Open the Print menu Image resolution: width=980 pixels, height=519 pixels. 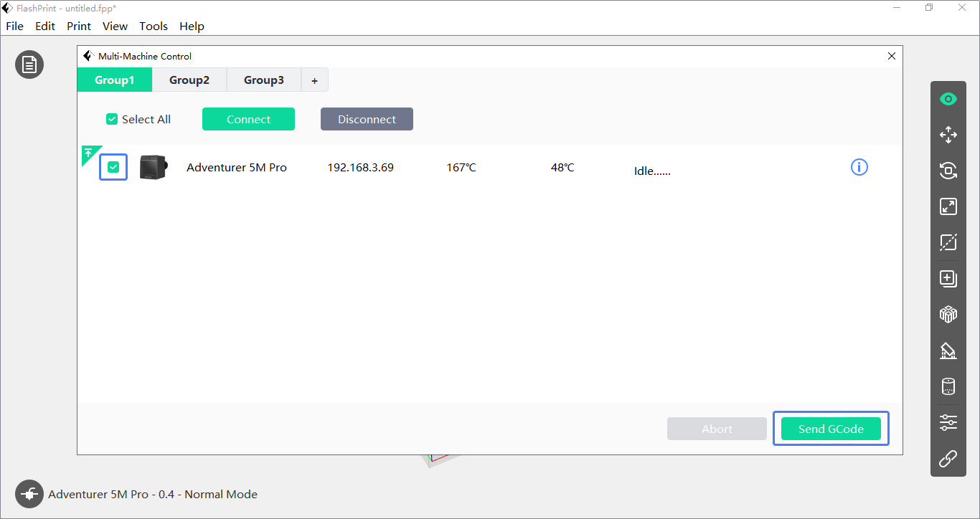[79, 26]
